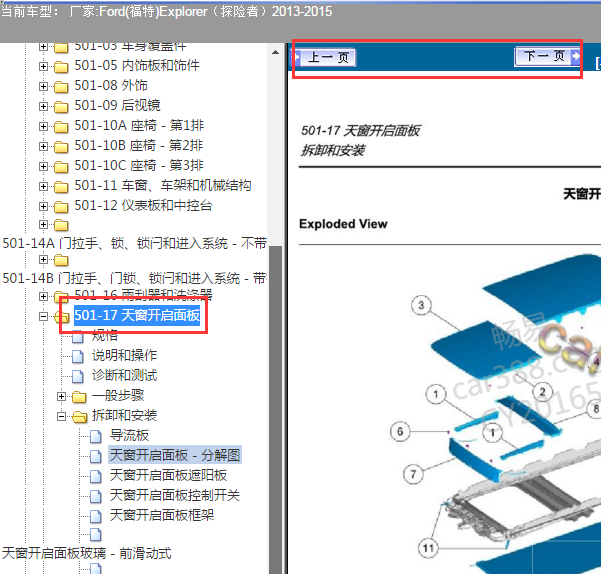Click part callout number 6 in diagram
The width and height of the screenshot is (601, 574).
[x=400, y=431]
